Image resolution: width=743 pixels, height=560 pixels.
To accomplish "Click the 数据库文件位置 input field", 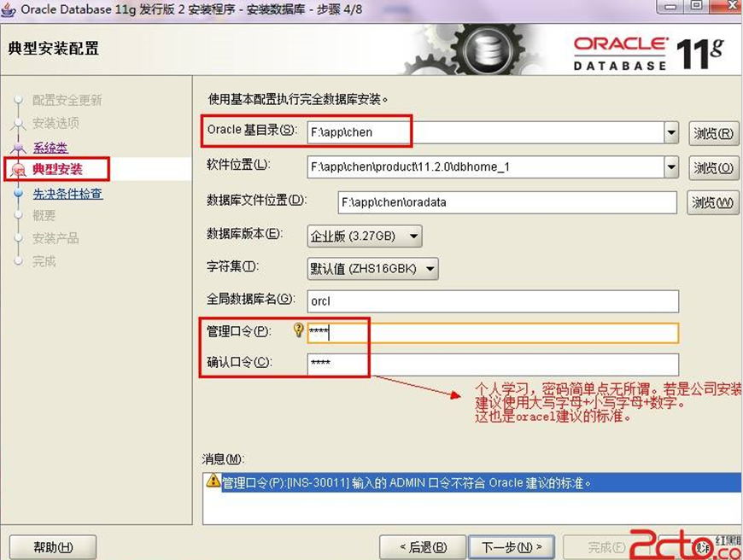I will click(507, 202).
